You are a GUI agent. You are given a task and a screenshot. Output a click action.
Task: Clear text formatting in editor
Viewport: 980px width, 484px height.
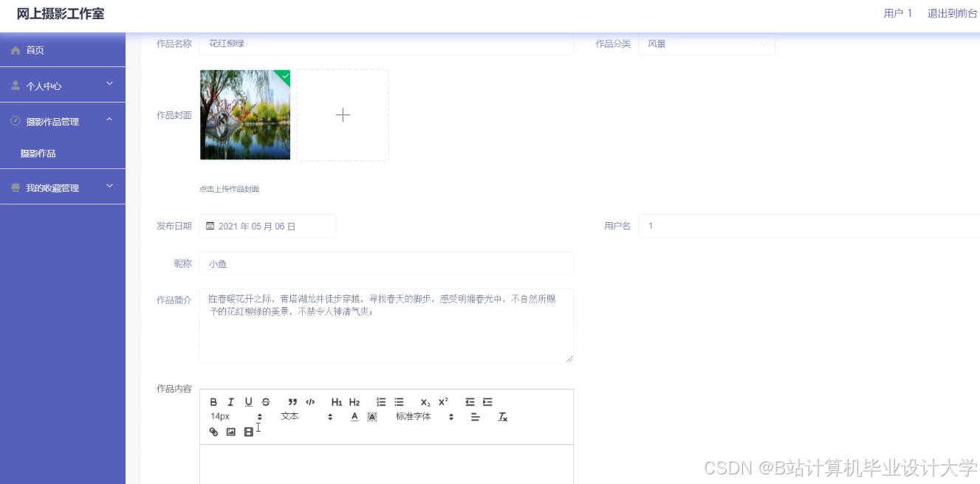click(x=503, y=417)
